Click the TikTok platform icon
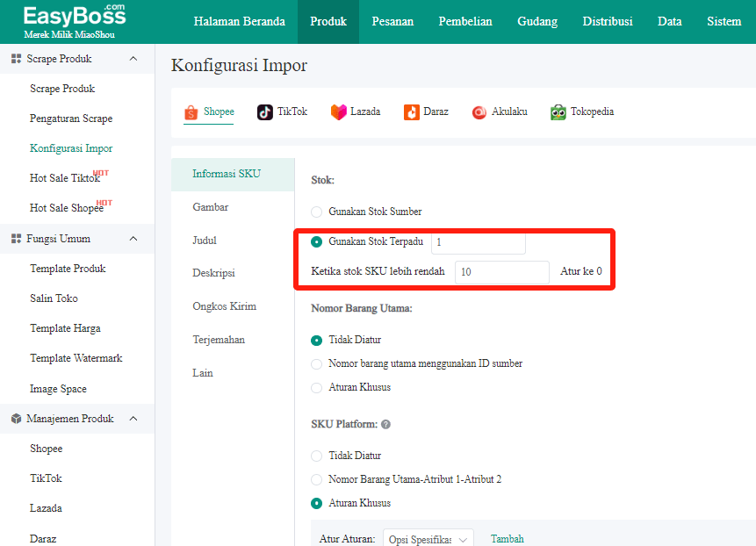 [264, 112]
